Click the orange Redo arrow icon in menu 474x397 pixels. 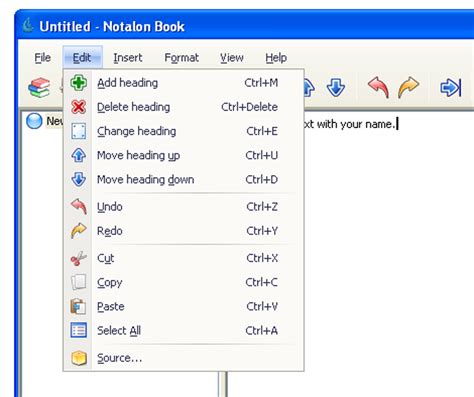tap(79, 231)
